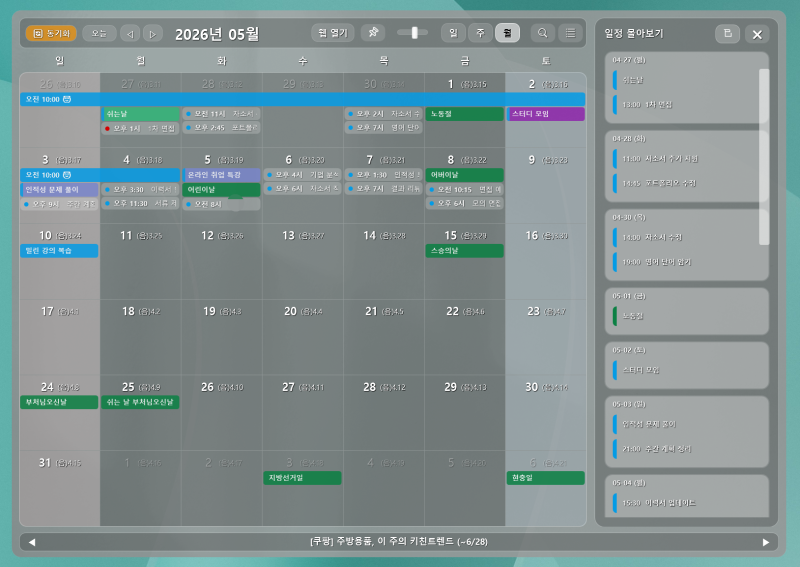Open the 오후 11:30 서류 event
The image size is (800, 567).
(140, 203)
